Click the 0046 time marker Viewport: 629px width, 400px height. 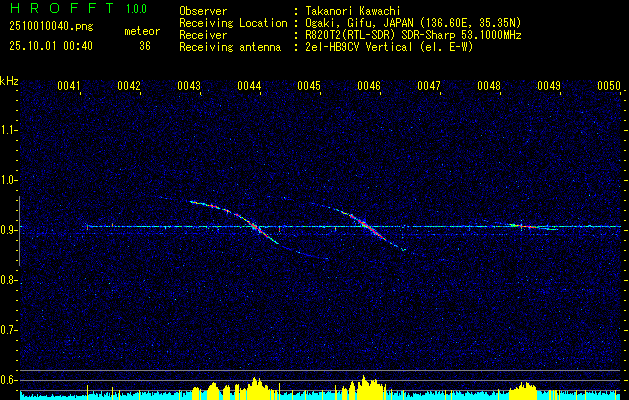(x=369, y=86)
